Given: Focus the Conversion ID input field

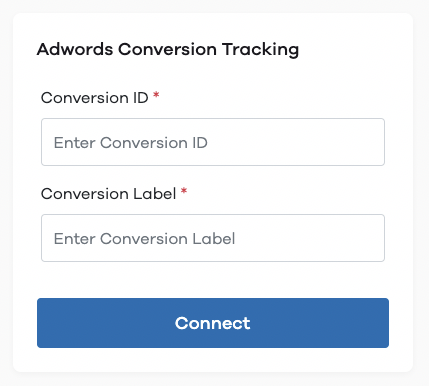Looking at the screenshot, I should (x=213, y=142).
